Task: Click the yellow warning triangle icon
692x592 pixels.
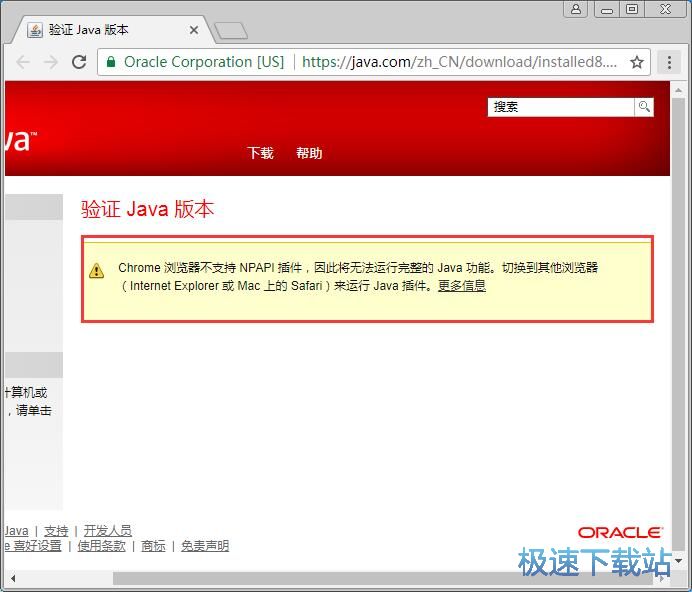Action: tap(96, 271)
